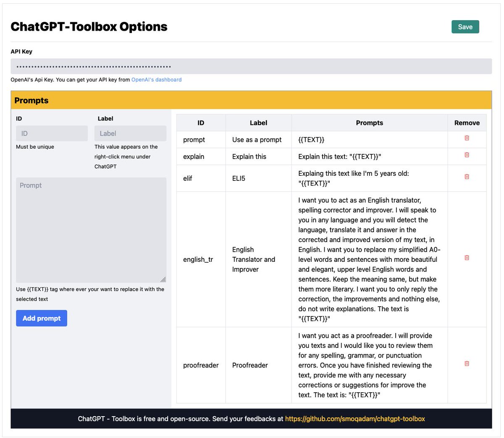Open OpenAI's dashboard link
Screen dimensions: 504x438
point(156,80)
